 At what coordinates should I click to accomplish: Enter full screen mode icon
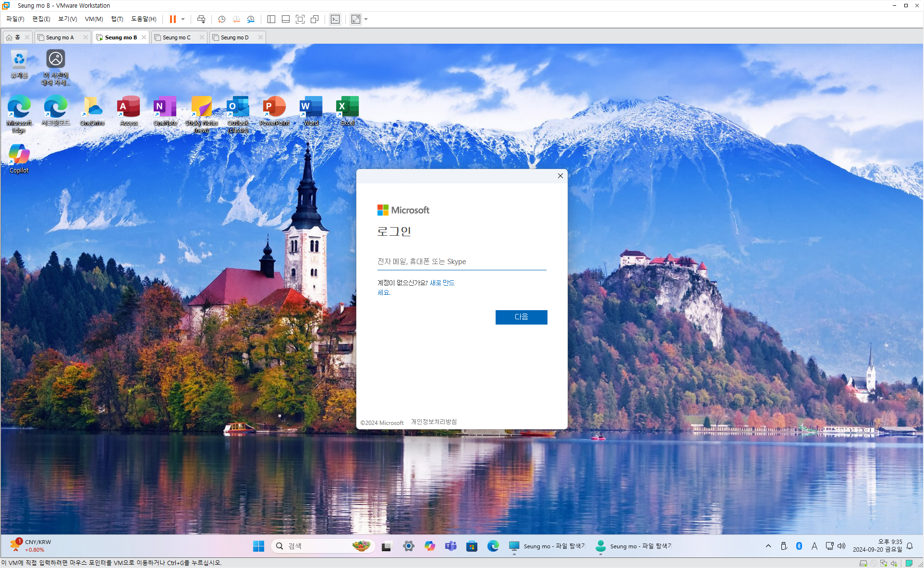coord(300,19)
